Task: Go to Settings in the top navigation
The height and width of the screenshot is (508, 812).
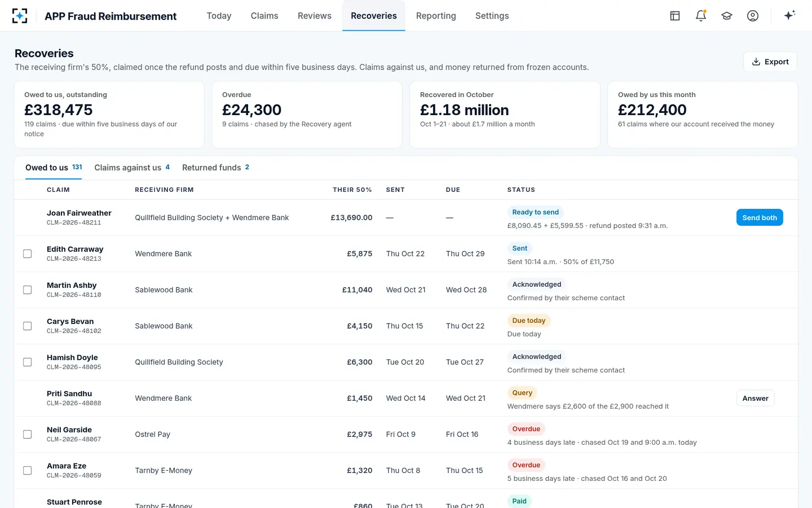Action: (492, 16)
